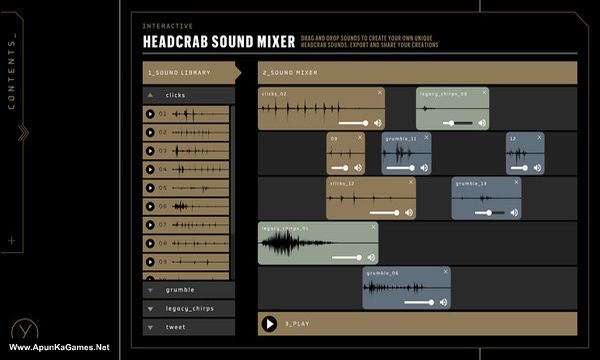Remove the blue 12 clip with its X
The width and height of the screenshot is (600, 360).
[x=539, y=137]
